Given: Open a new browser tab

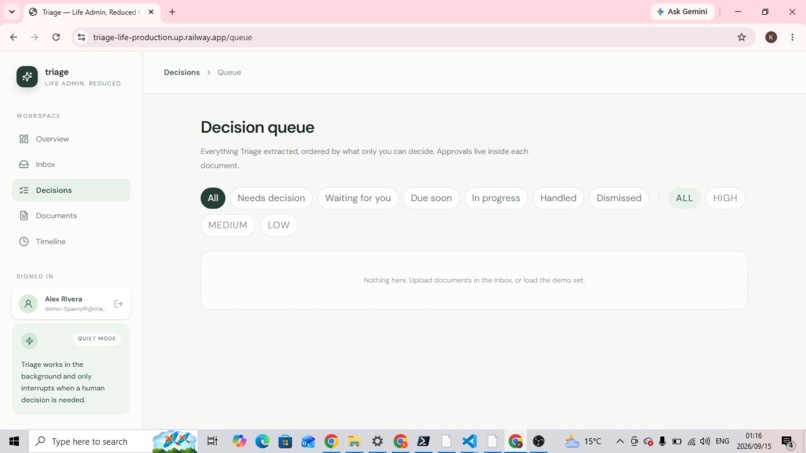Looking at the screenshot, I should click(172, 12).
